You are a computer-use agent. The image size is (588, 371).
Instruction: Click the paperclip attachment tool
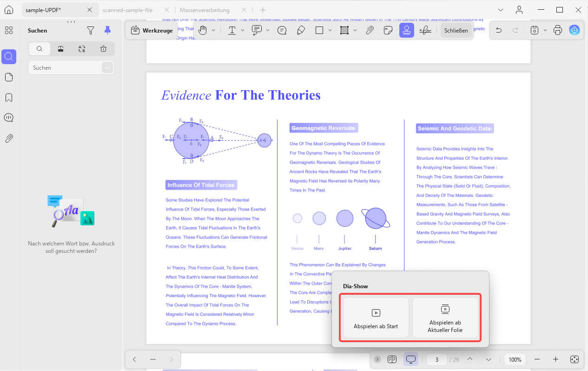tap(370, 30)
